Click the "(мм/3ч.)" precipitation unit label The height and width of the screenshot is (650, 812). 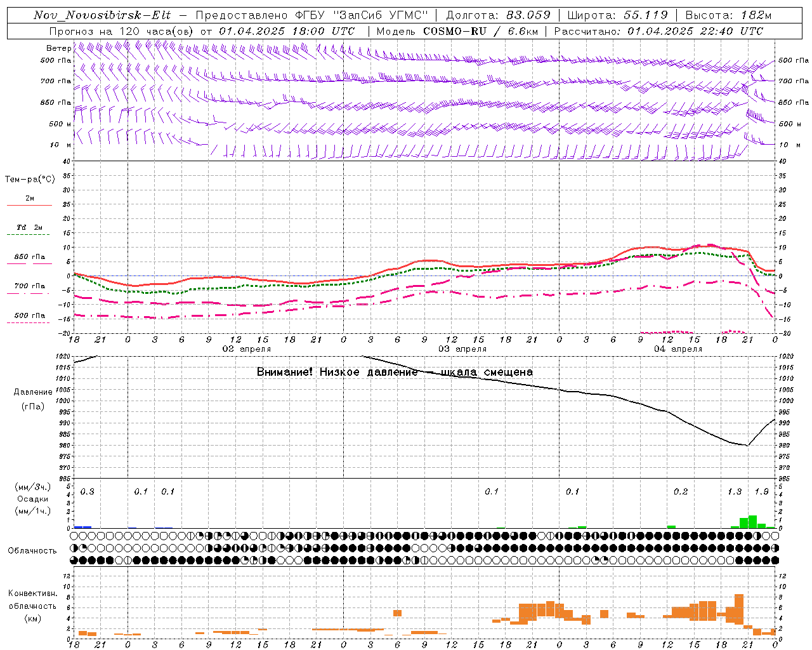[33, 487]
